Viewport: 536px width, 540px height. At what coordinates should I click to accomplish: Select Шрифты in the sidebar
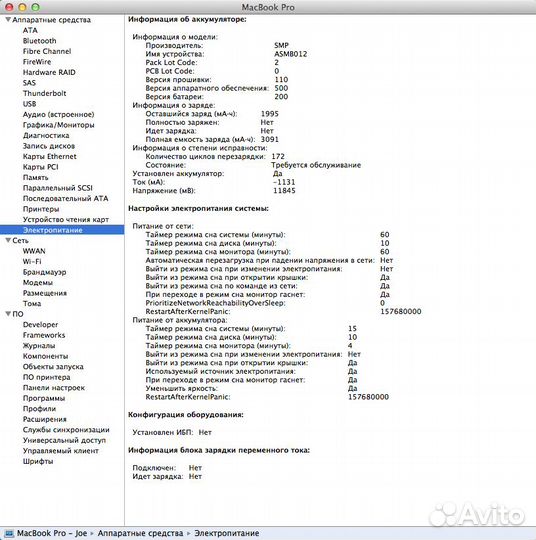[38, 461]
